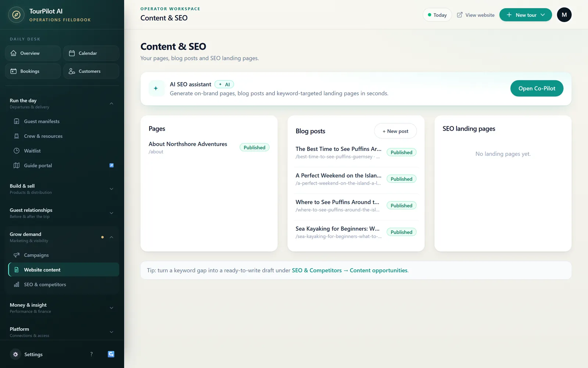588x368 pixels.
Task: Click the Today button
Action: click(x=437, y=15)
